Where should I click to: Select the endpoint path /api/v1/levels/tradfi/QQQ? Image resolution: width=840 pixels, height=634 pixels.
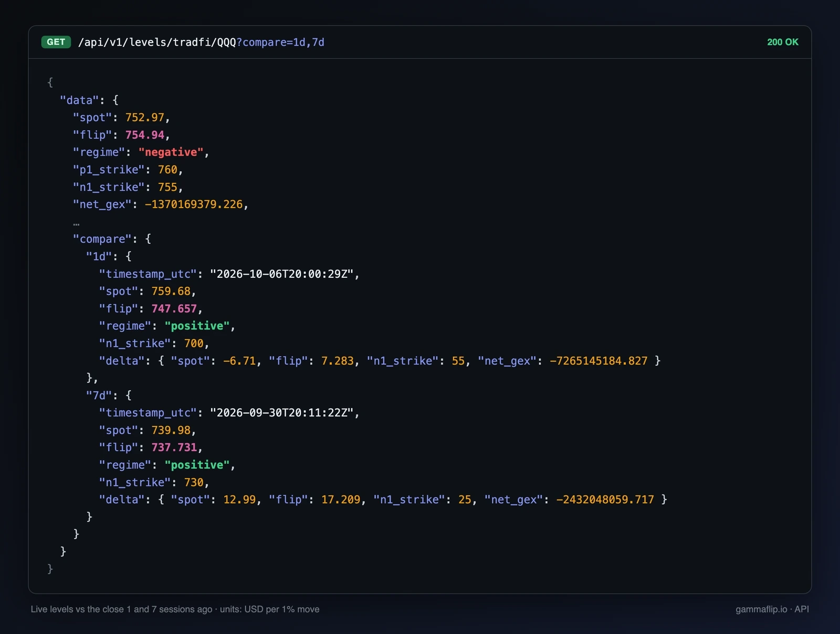pos(157,43)
